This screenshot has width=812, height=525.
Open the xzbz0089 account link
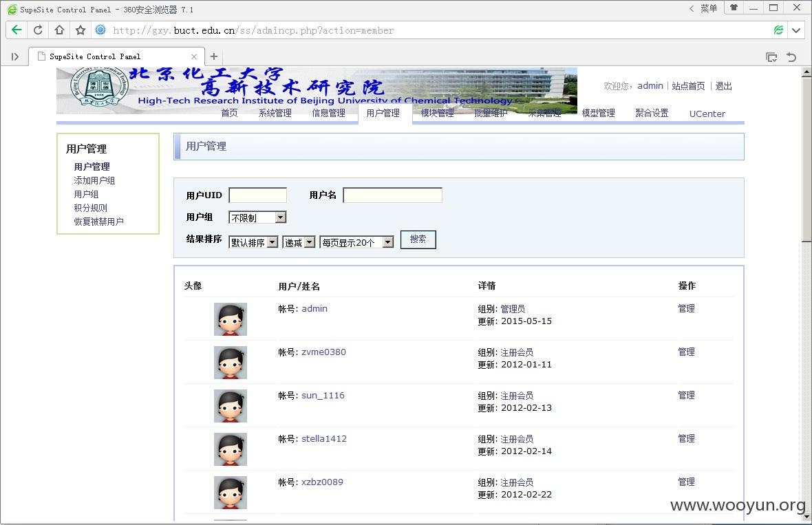click(x=322, y=482)
